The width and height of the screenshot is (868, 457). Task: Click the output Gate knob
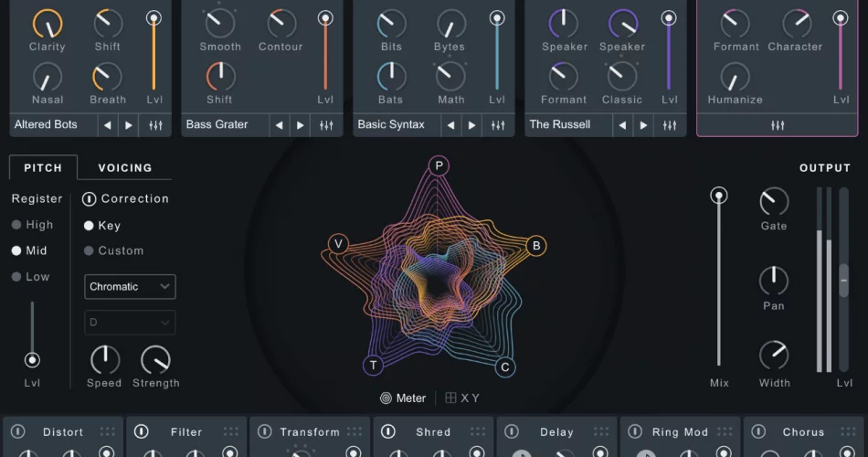point(774,202)
